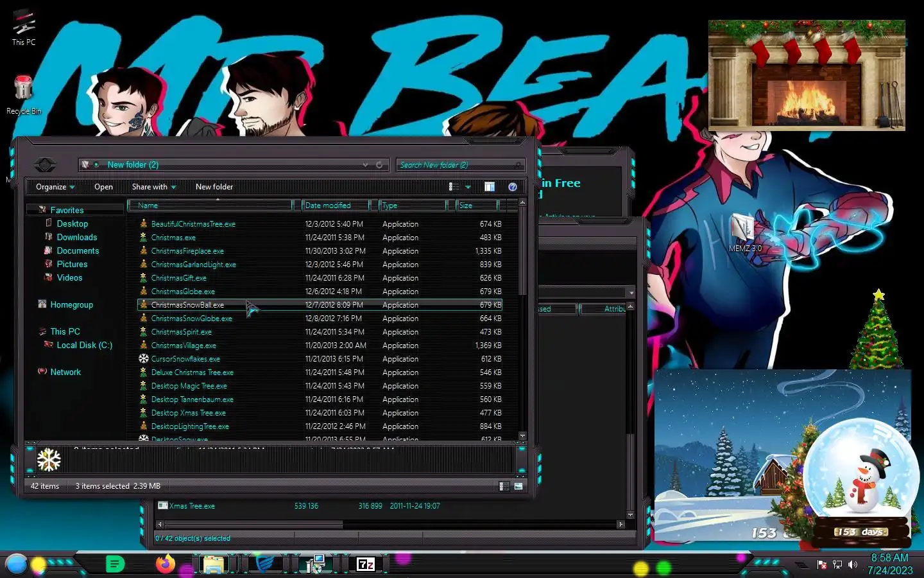924x578 pixels.
Task: Click the fireplace desktop gadget
Action: point(807,75)
